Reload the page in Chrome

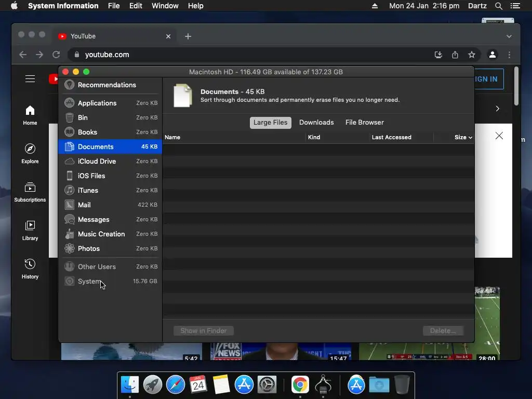pos(56,55)
